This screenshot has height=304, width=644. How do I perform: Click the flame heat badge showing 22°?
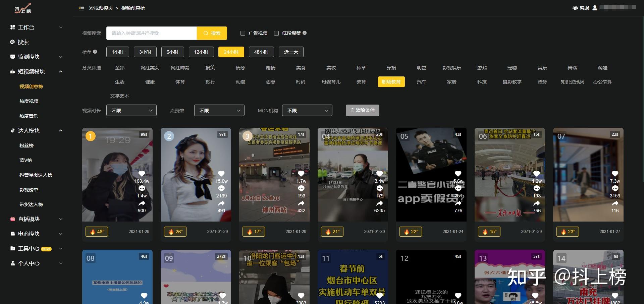coord(411,232)
